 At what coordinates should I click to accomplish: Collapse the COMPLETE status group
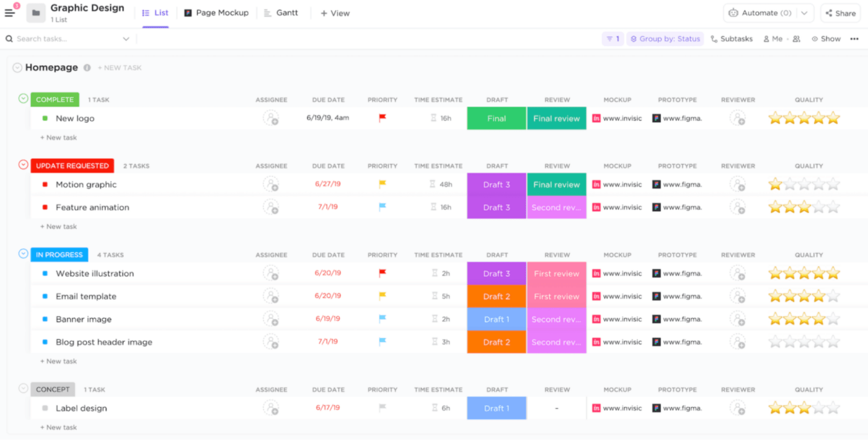pyautogui.click(x=22, y=99)
